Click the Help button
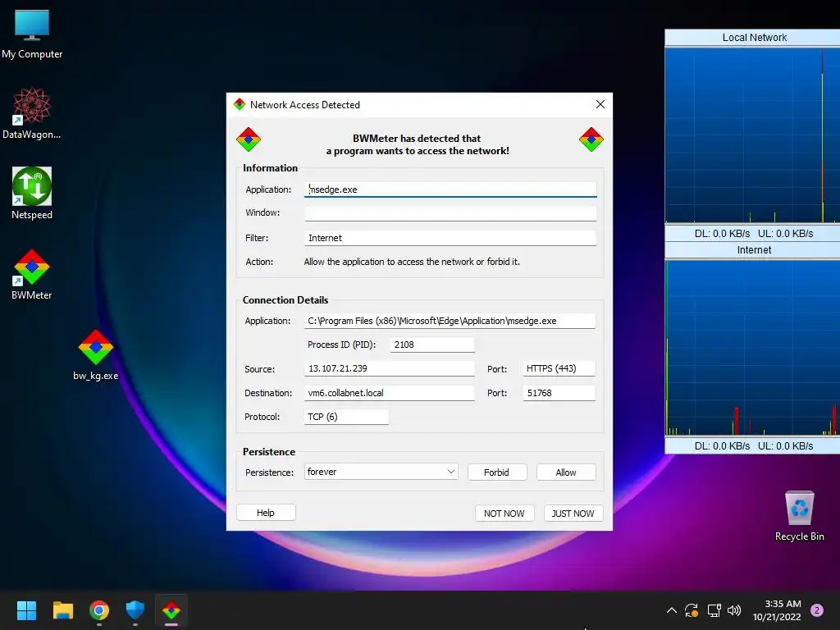Screen dimensions: 840x630 (266, 513)
